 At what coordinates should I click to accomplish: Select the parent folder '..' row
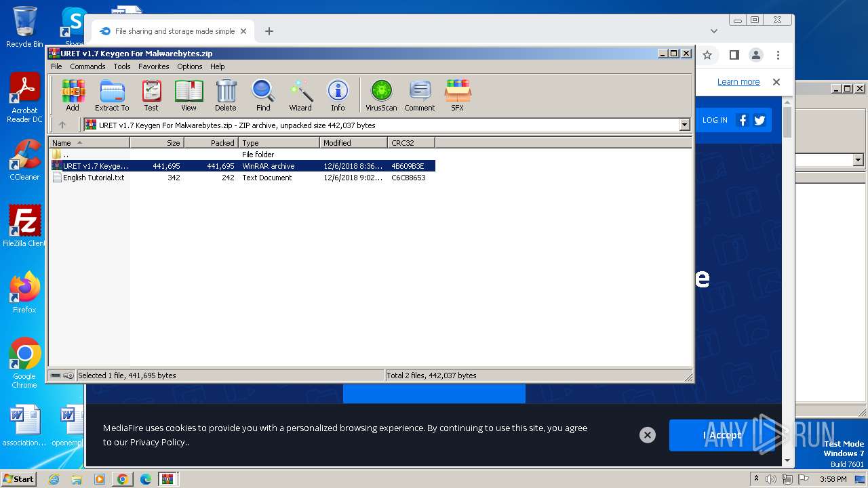[x=241, y=155]
